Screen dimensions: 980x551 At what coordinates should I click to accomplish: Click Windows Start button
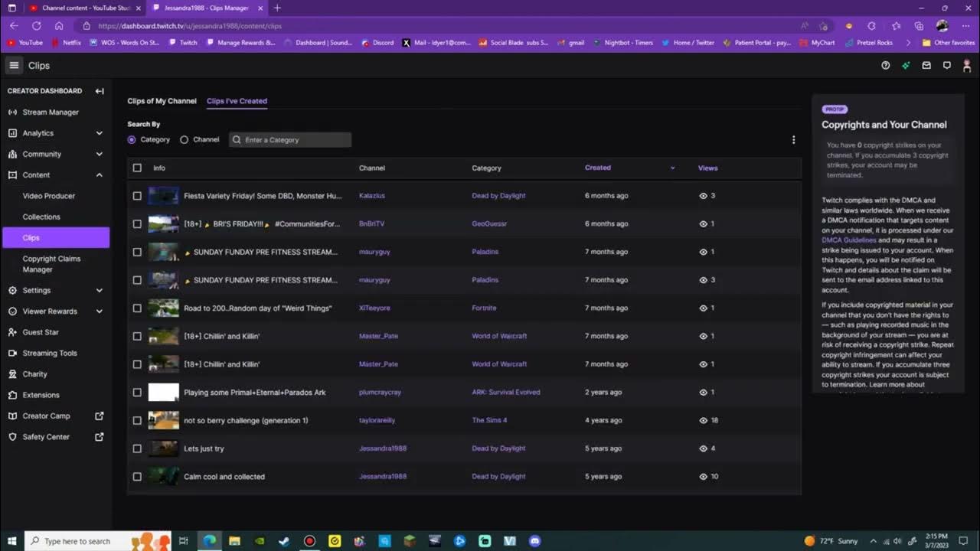(11, 541)
